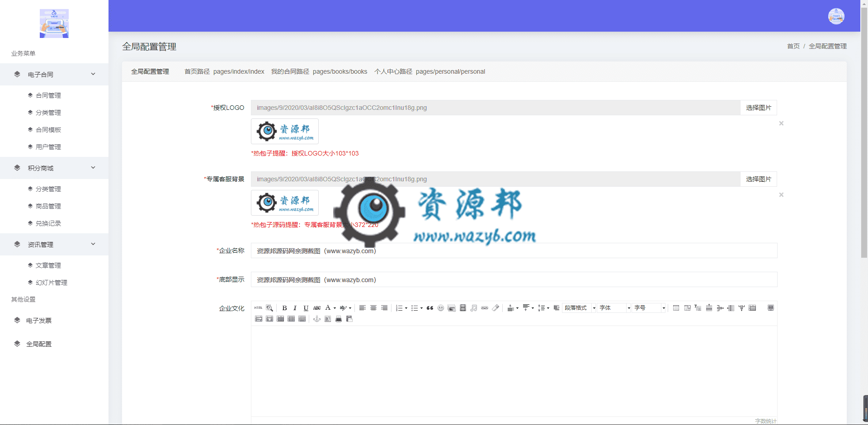This screenshot has width=868, height=425.
Task: Open 文章管理 in sidebar
Action: coord(48,265)
